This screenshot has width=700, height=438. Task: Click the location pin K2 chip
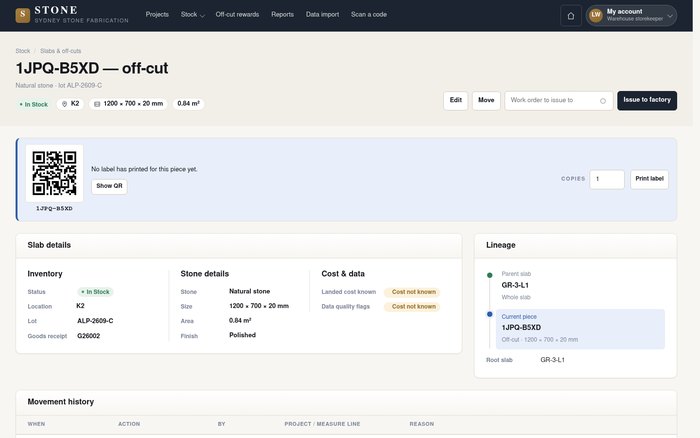coord(70,104)
